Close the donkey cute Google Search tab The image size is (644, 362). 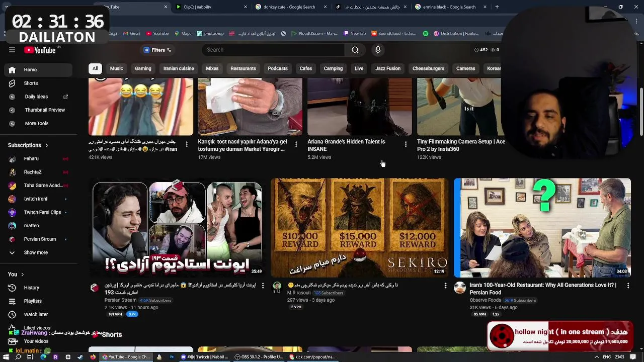point(325,7)
